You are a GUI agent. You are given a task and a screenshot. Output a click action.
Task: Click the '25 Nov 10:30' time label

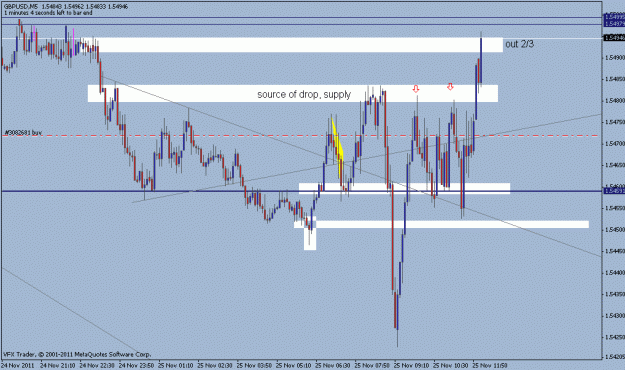tap(451, 365)
